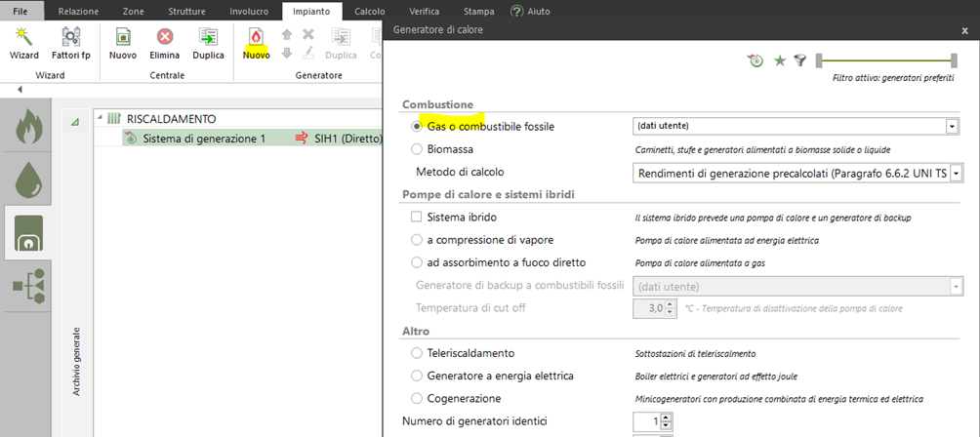Open the Gas o combustibile fossile dropdown
Viewport: 980px width, 437px height.
[952, 126]
